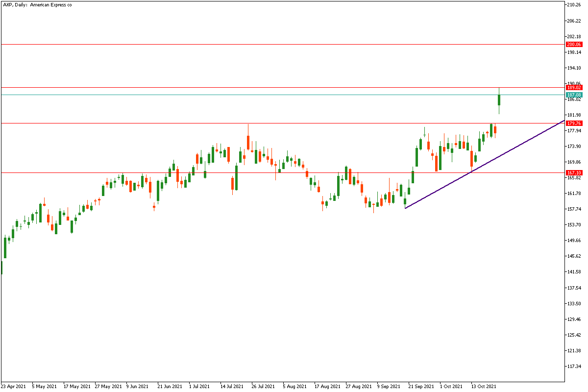Screen dimensions: 588x392
Task: Select the red 167.10 price level tag
Action: coord(573,173)
